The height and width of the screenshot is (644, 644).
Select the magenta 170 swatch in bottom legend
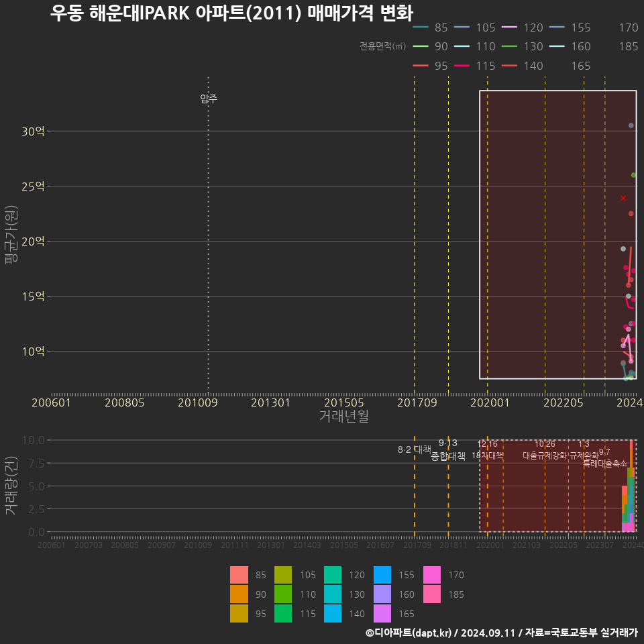click(431, 575)
